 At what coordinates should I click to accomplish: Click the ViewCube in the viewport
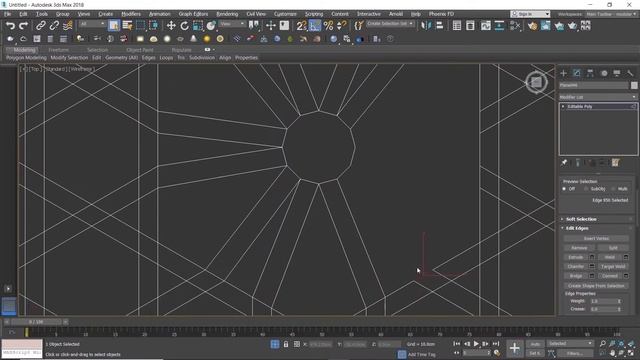(536, 82)
